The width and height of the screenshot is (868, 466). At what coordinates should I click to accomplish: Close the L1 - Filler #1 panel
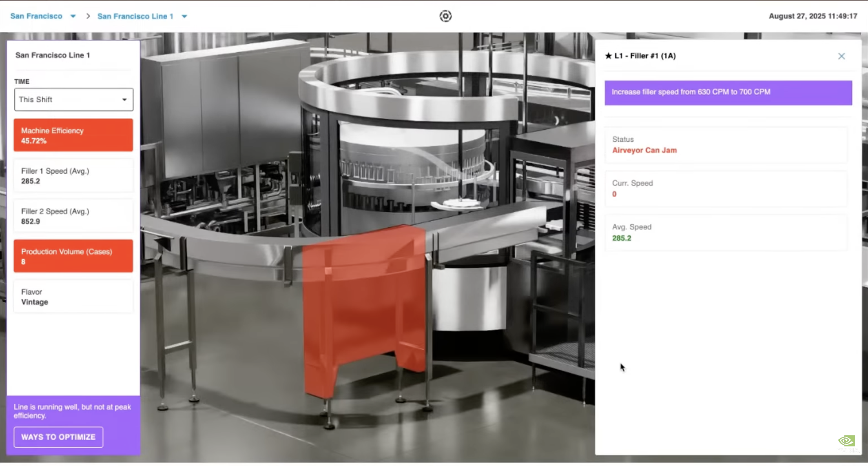(x=841, y=56)
